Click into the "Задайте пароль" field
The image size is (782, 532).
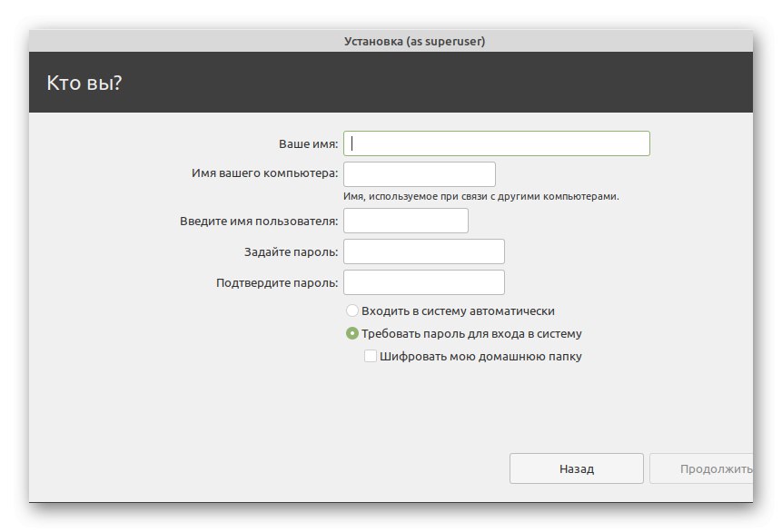click(423, 251)
